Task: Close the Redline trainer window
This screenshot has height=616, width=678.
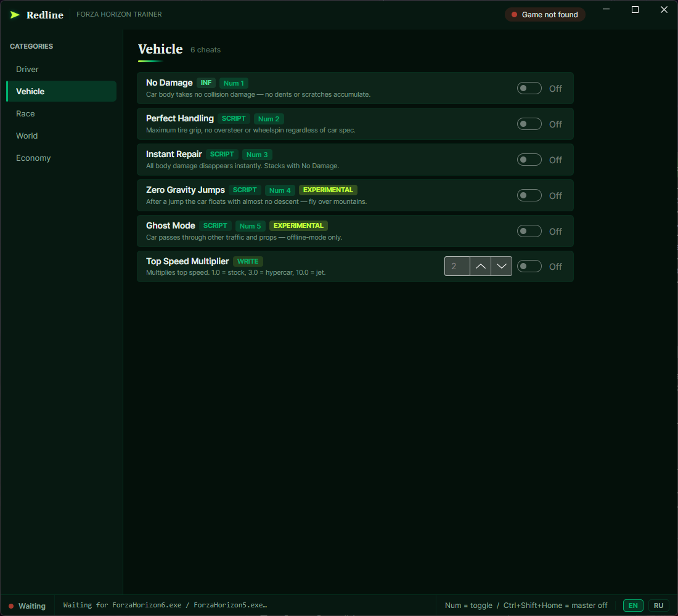Action: coord(664,9)
